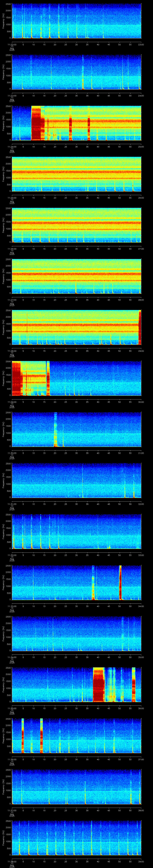Image resolution: width=153 pixels, height=868 pixels.
Task: Click the 33:00 end time label
Action: [x=141, y=555]
